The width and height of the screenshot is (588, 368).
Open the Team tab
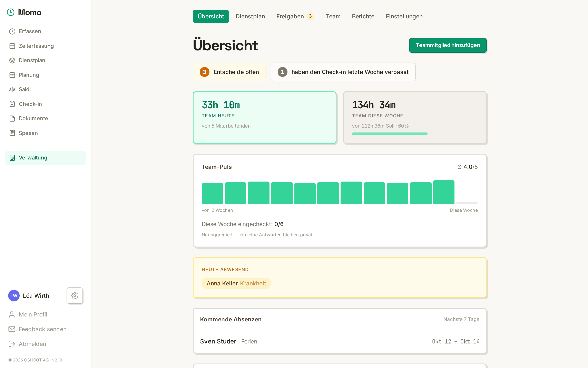coord(333,16)
